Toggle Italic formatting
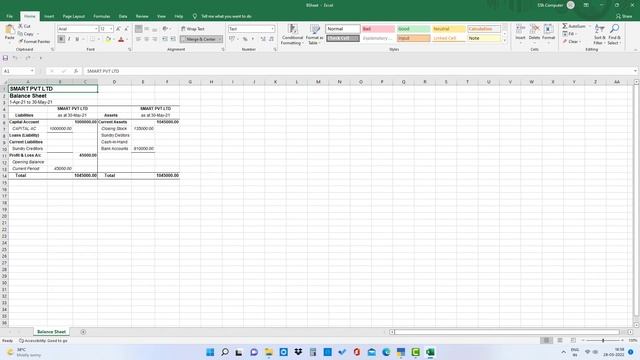 [69, 39]
